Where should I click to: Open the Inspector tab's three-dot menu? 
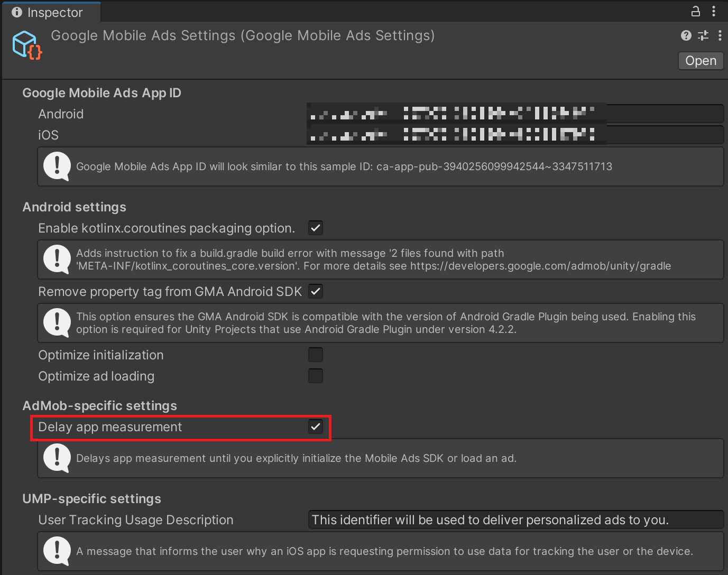[x=714, y=11]
